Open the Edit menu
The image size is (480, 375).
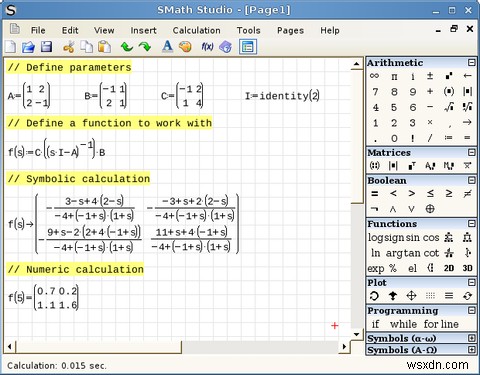[x=70, y=30]
